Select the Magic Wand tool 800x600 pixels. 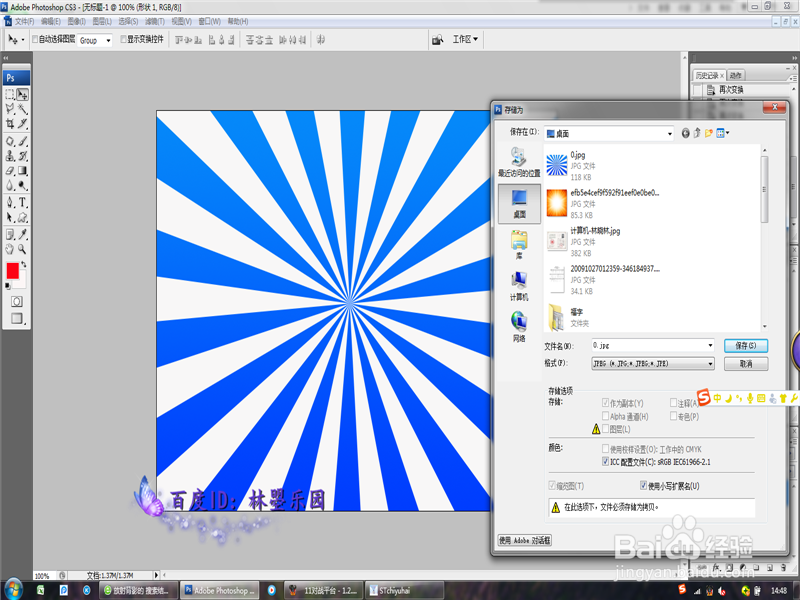click(x=22, y=109)
